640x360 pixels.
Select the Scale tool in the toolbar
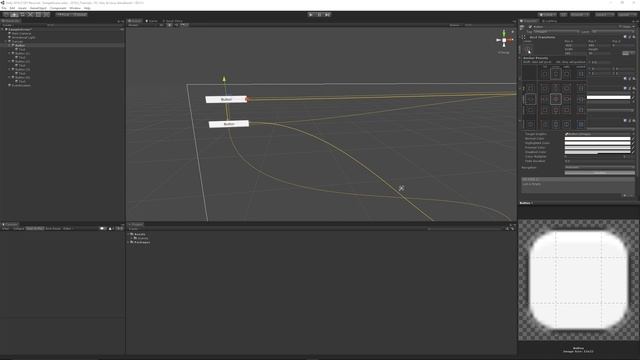[30, 14]
